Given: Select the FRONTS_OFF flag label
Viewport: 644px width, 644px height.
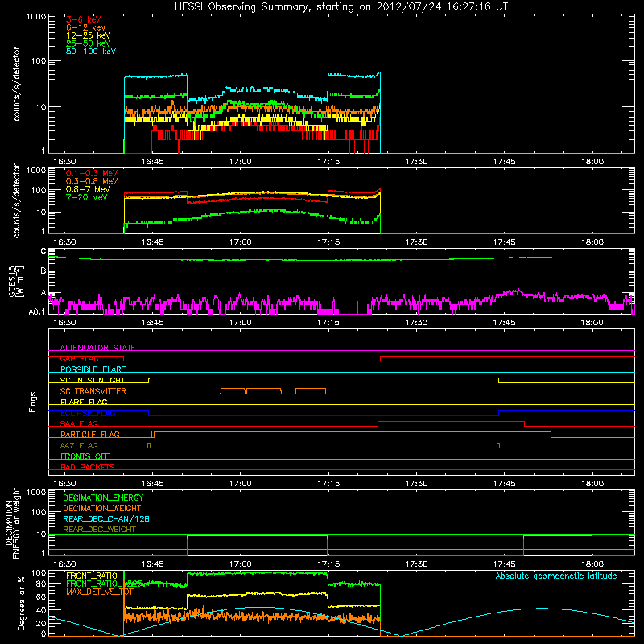Looking at the screenshot, I should (x=85, y=456).
